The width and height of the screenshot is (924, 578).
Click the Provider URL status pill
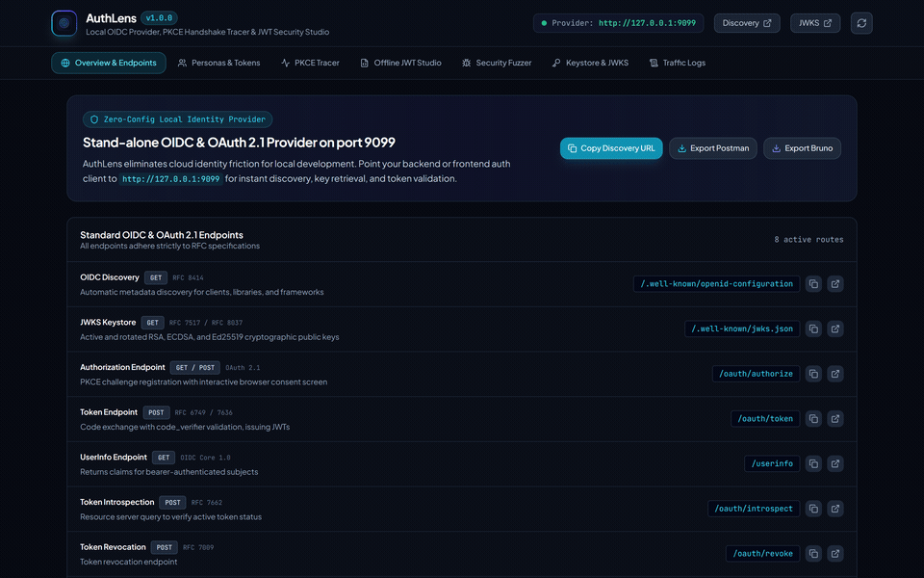[618, 23]
